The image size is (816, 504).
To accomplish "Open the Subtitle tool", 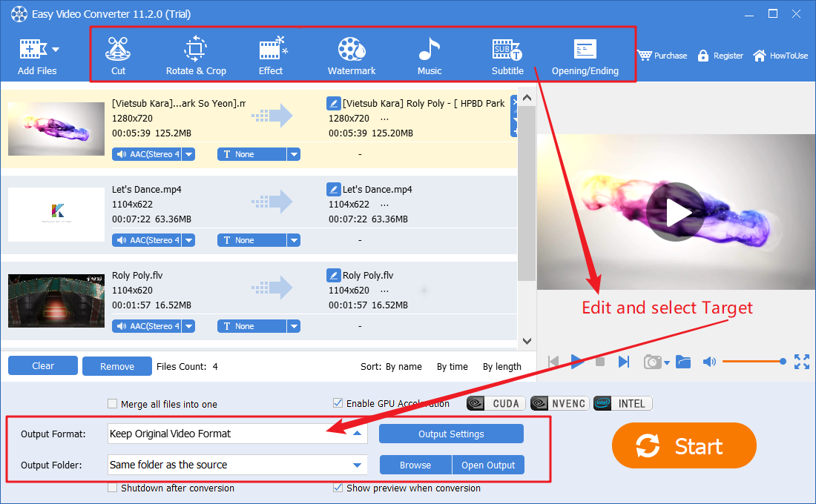I will (x=507, y=55).
